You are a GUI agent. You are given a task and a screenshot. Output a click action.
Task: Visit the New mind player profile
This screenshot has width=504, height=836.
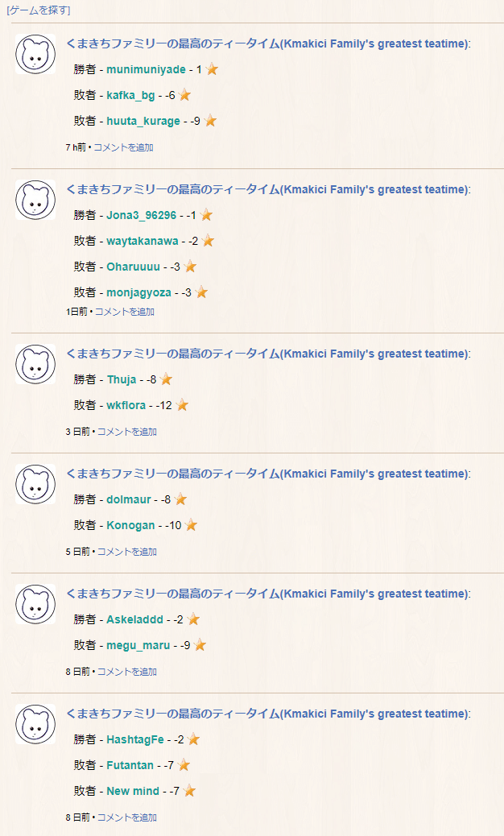[x=133, y=791]
